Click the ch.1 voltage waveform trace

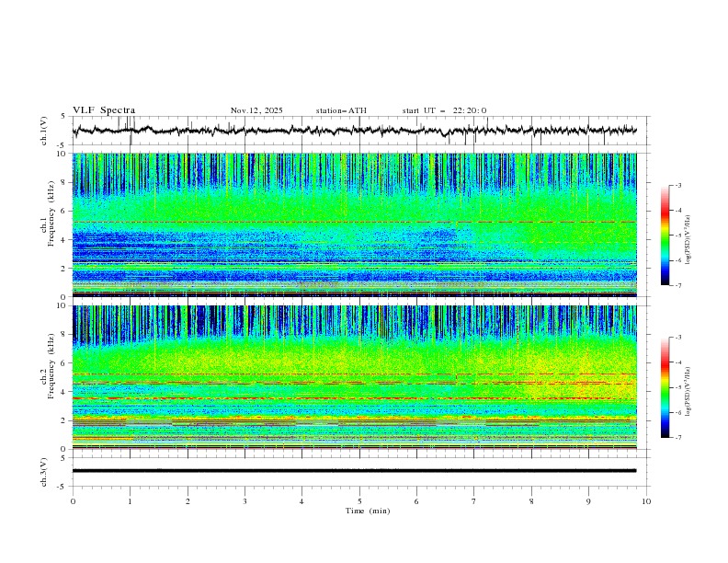(x=354, y=130)
